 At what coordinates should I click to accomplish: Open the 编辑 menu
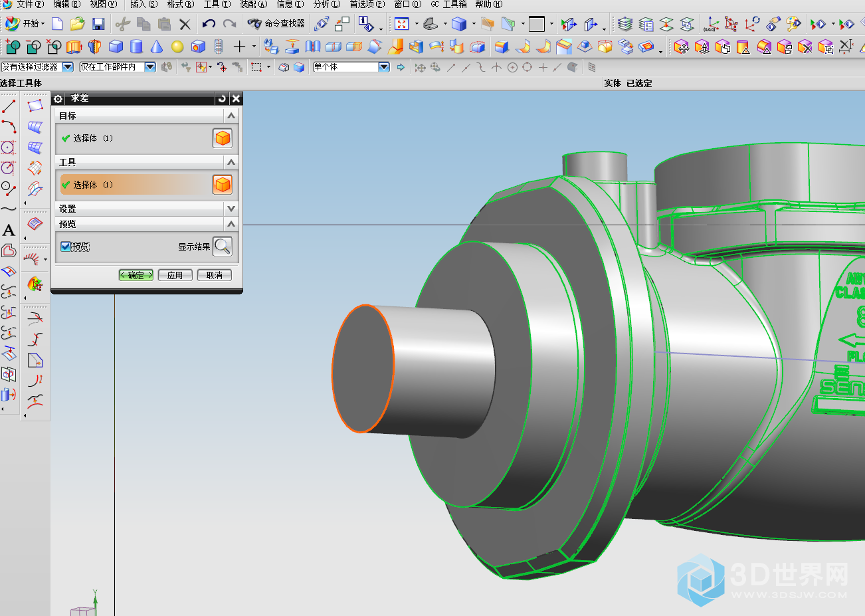[x=66, y=4]
